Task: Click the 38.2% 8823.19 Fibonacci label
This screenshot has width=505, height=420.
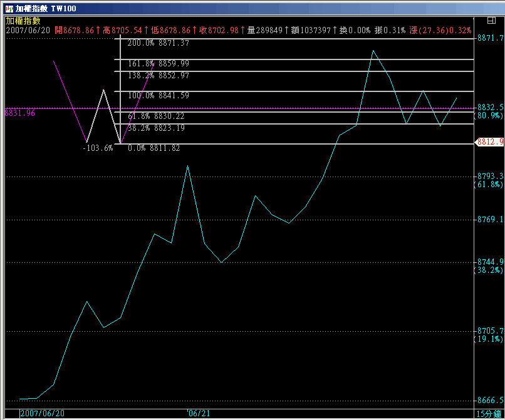Action: click(x=156, y=128)
